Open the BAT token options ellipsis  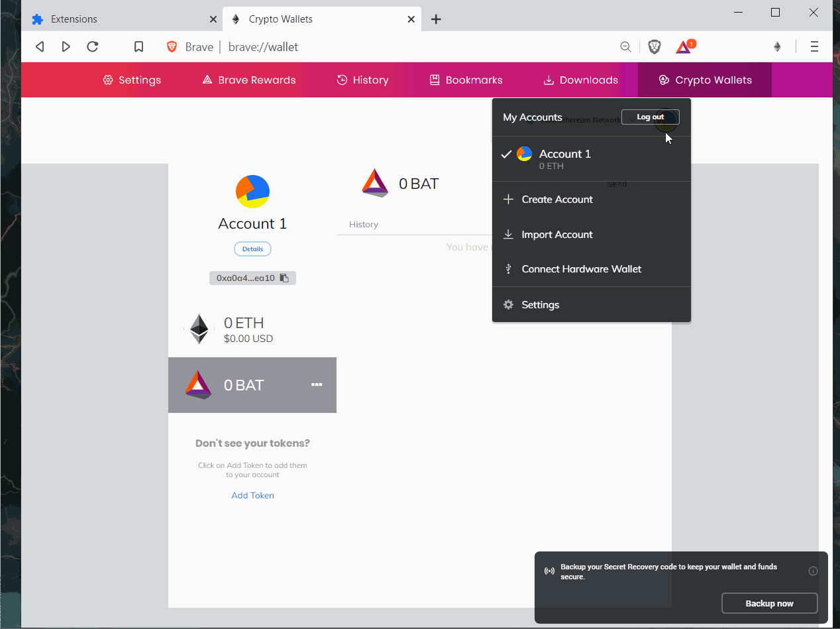[317, 384]
